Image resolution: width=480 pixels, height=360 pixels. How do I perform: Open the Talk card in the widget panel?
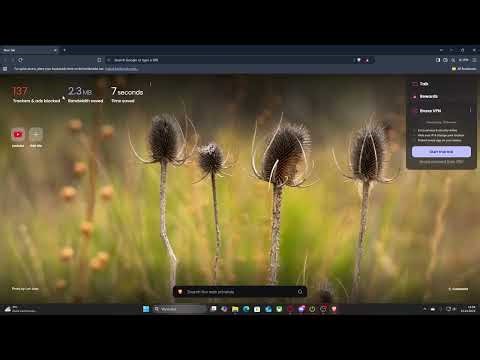[441, 84]
